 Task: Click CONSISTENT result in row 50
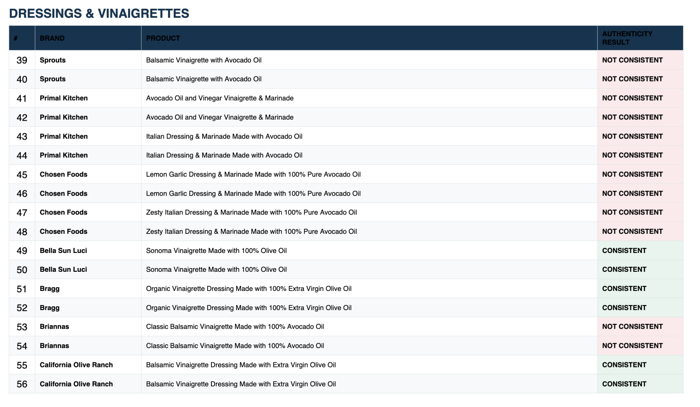coord(624,270)
